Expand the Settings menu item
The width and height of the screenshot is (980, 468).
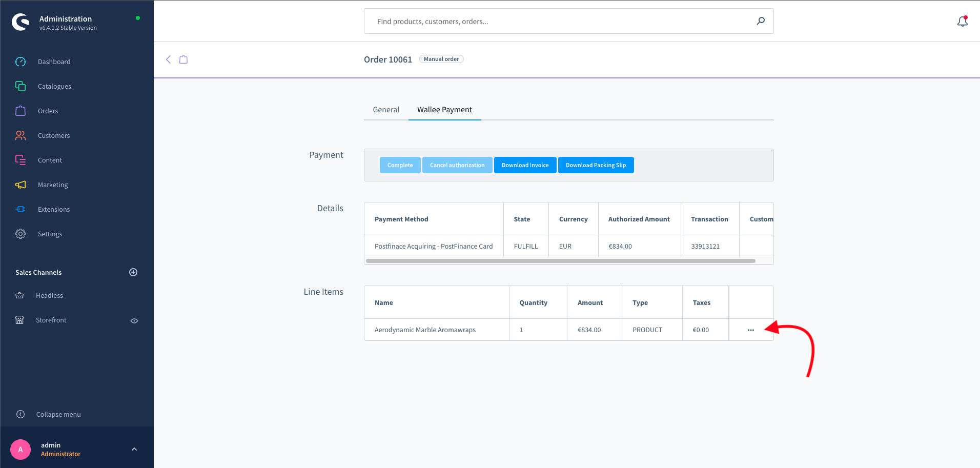[50, 234]
